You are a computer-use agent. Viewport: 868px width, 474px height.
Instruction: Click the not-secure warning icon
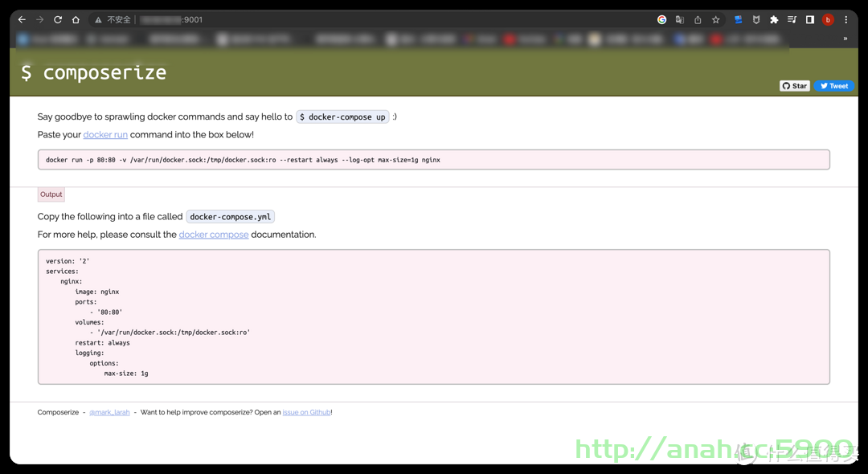click(98, 20)
